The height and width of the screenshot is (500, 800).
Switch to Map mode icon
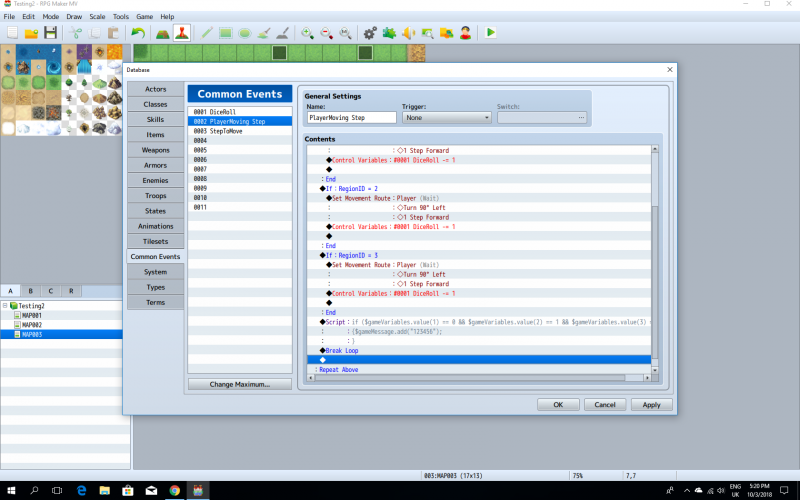[x=163, y=33]
